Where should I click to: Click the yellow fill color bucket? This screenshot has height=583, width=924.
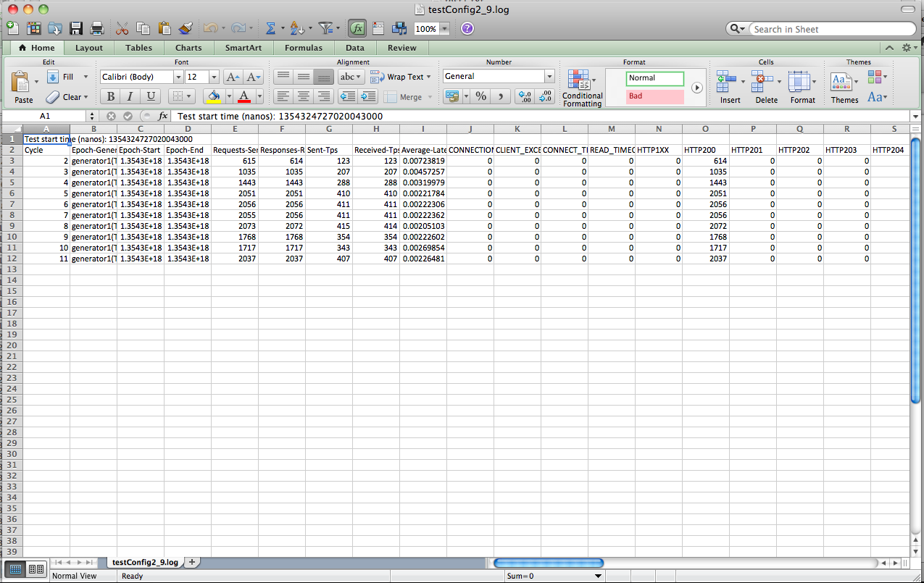coord(213,96)
